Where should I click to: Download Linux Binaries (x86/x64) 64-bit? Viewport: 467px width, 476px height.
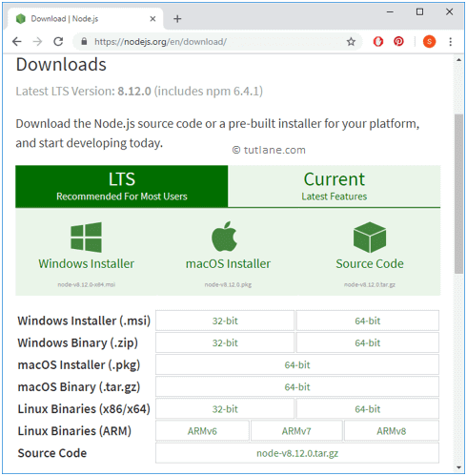point(368,409)
